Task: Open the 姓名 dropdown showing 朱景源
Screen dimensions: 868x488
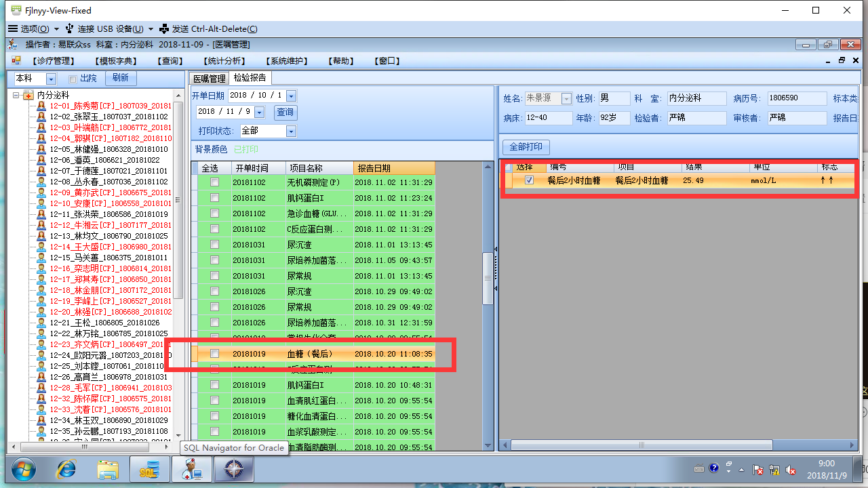Action: point(567,98)
